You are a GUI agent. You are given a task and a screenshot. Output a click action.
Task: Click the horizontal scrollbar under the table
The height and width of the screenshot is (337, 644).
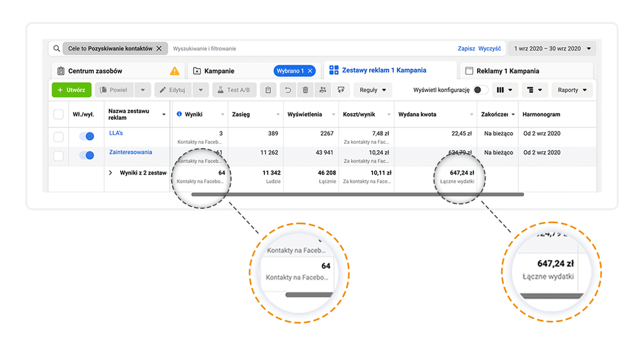pyautogui.click(x=357, y=194)
